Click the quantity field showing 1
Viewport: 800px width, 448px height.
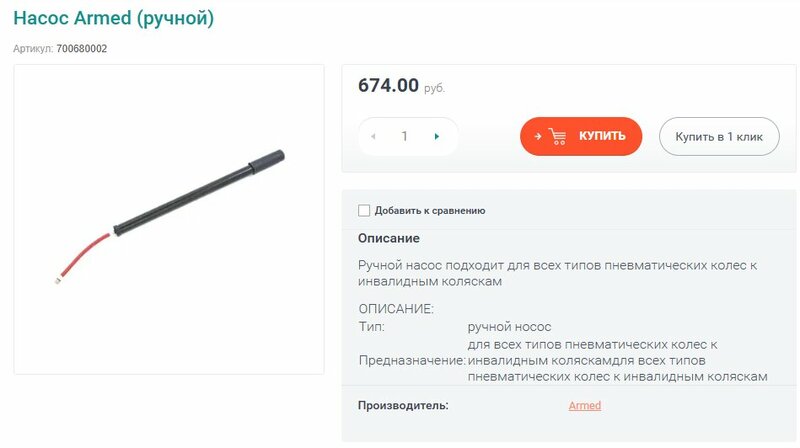coord(405,136)
